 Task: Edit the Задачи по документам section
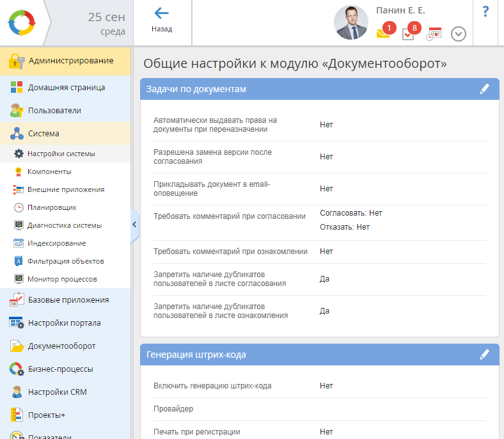pos(484,89)
